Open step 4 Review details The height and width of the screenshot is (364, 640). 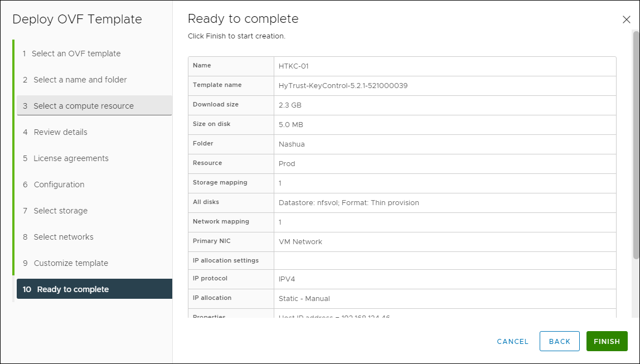point(94,132)
